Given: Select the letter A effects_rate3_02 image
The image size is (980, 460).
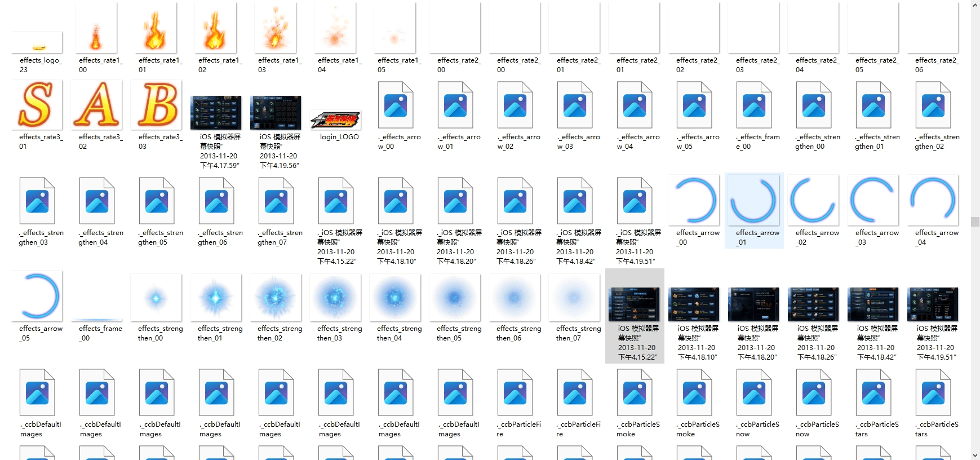Looking at the screenshot, I should (x=96, y=104).
